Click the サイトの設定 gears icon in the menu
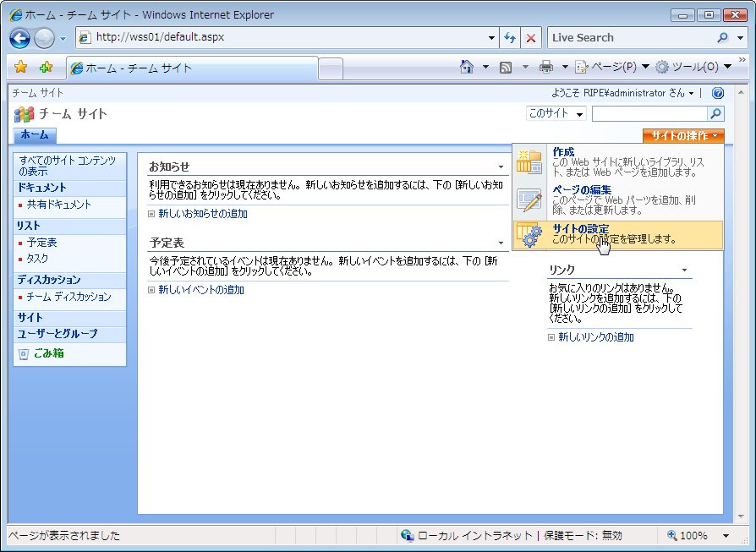The height and width of the screenshot is (552, 756). pyautogui.click(x=529, y=235)
